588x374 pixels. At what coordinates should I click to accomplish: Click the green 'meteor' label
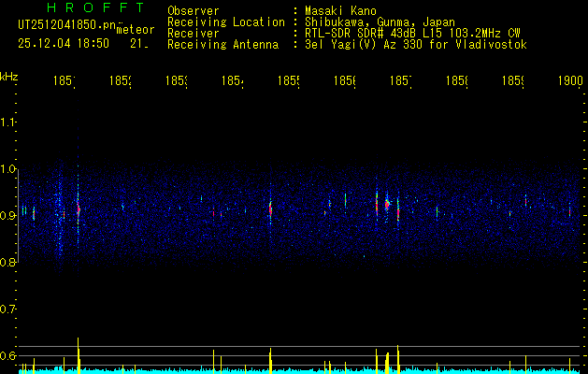136,30
